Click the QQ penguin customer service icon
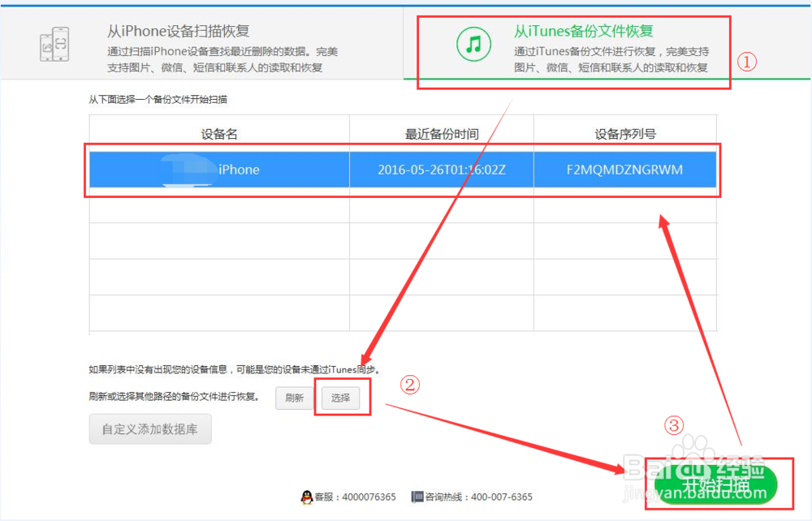Viewport: 812px width, 521px height. pos(307,497)
